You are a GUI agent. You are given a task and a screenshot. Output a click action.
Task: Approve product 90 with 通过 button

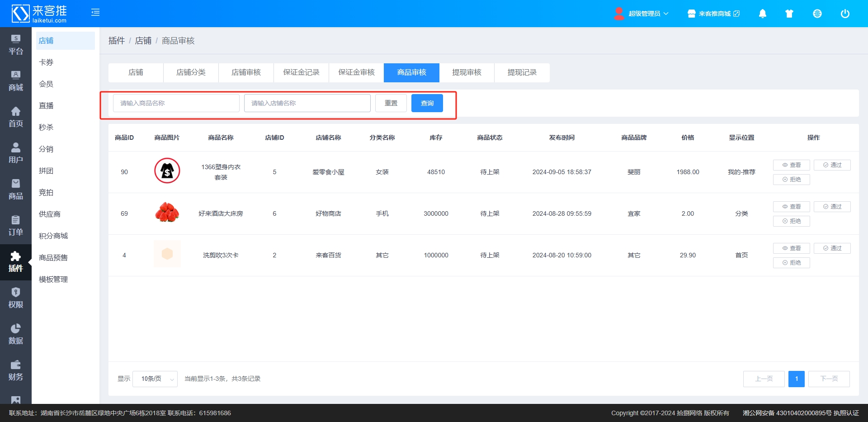(x=832, y=165)
